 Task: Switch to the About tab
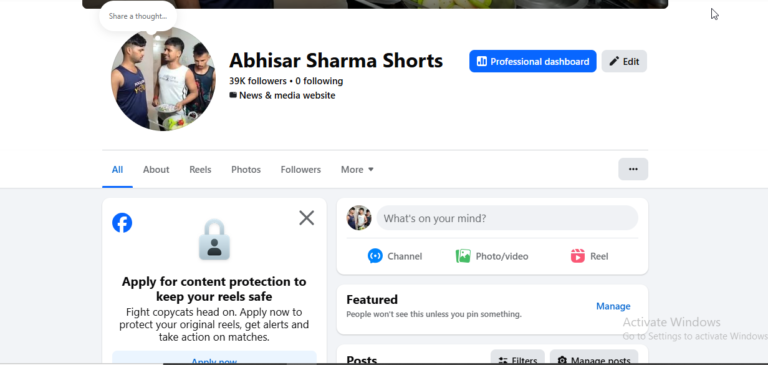(156, 170)
